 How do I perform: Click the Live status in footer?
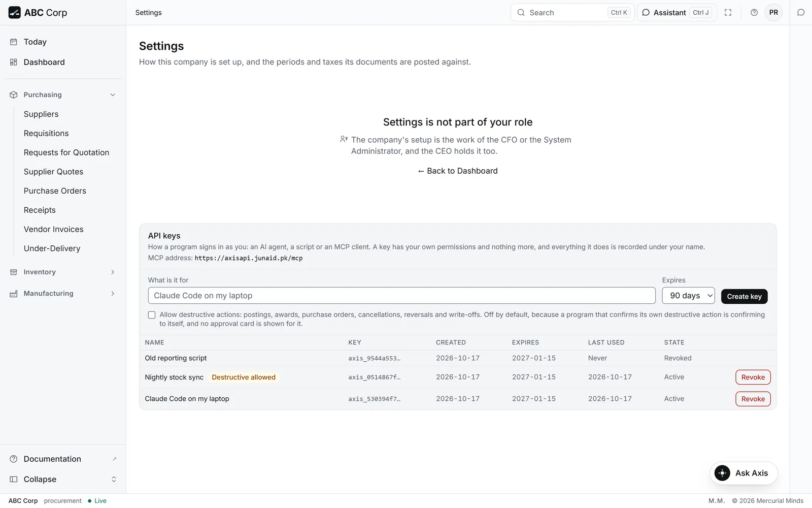coord(97,501)
